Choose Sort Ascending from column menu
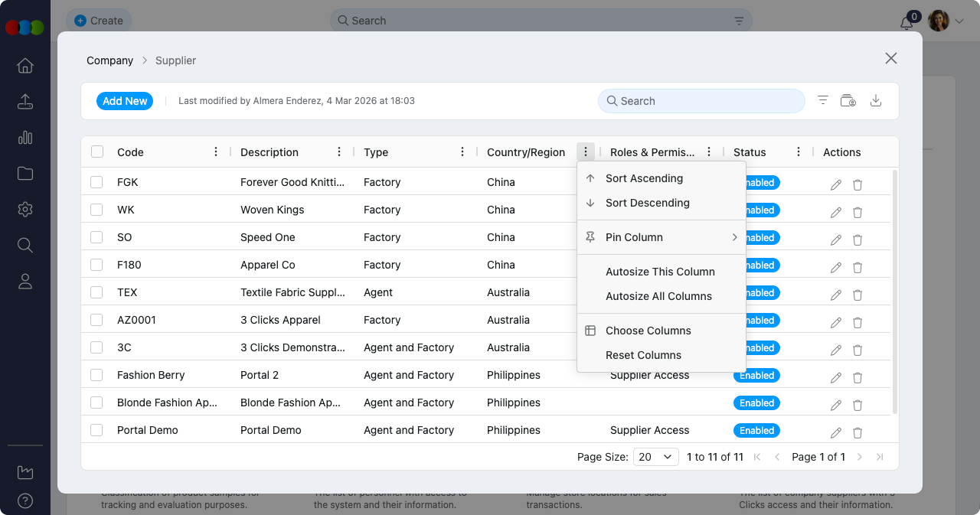The height and width of the screenshot is (515, 980). [x=644, y=178]
